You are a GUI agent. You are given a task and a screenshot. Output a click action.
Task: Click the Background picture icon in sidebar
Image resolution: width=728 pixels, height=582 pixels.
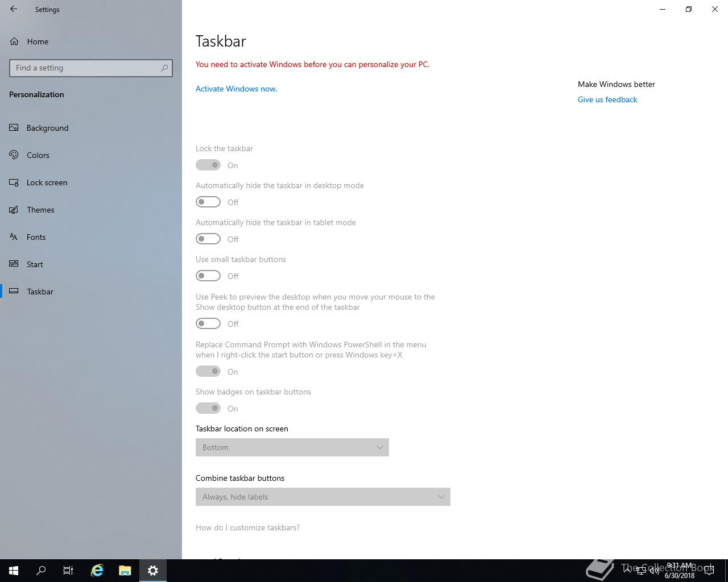14,128
